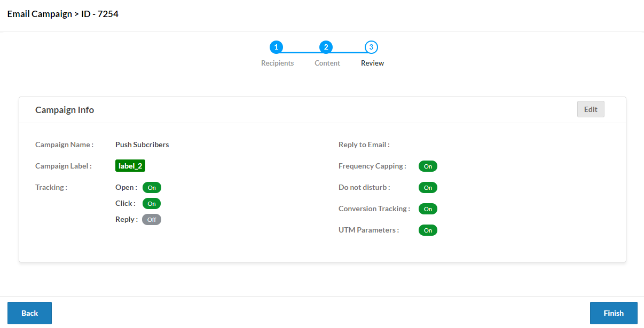
Task: Click the 'Open :' tracking label
Action: pyautogui.click(x=126, y=187)
